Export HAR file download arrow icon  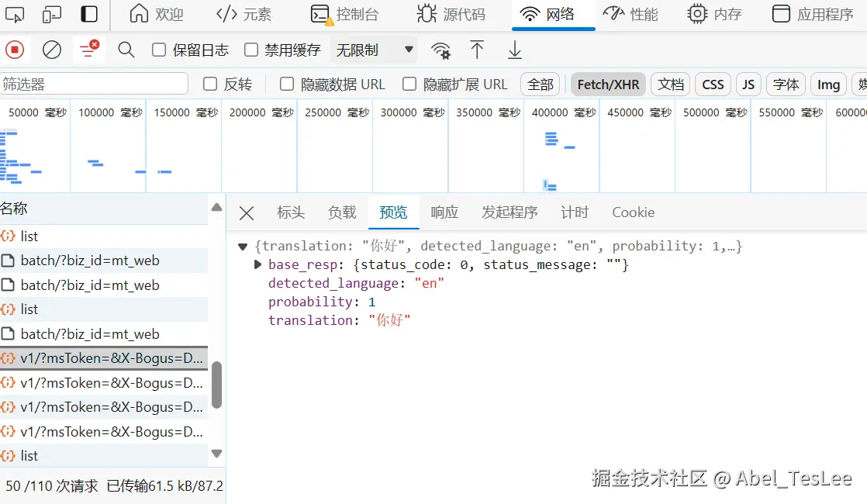[x=515, y=50]
